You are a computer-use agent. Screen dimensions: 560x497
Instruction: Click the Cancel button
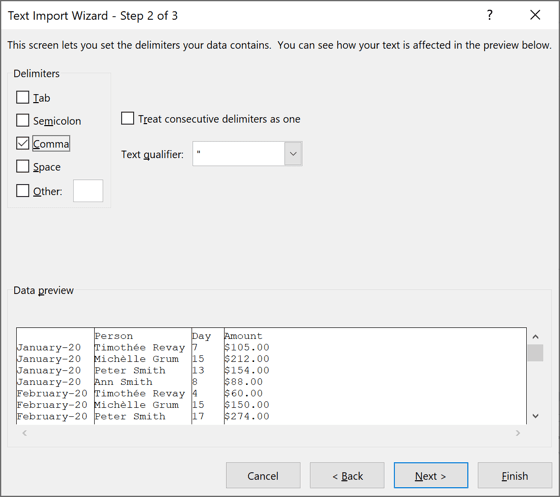click(x=263, y=476)
